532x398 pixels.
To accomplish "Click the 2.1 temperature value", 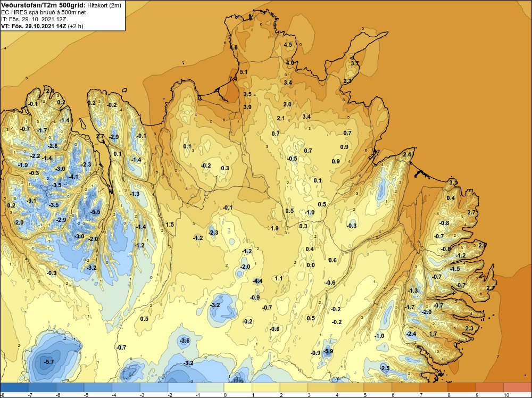I will coord(280,118).
